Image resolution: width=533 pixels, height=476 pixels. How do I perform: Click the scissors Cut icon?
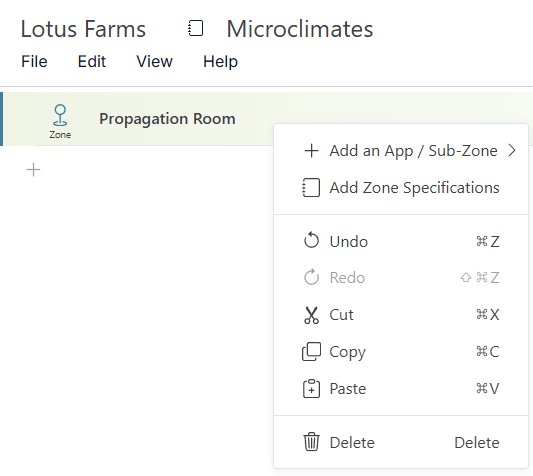pos(311,315)
